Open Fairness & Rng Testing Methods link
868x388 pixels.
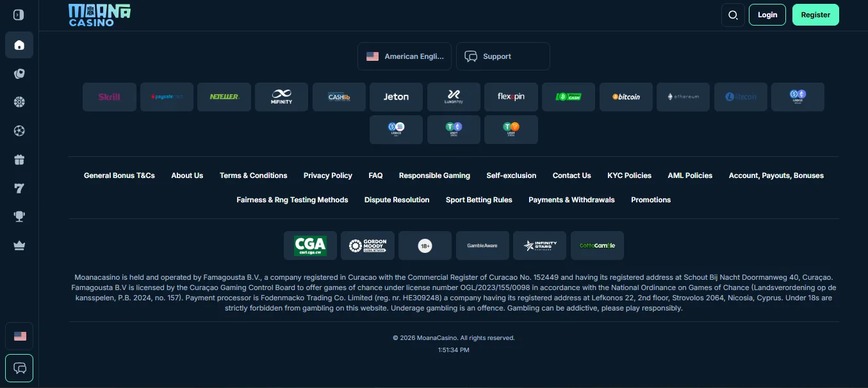pyautogui.click(x=292, y=200)
